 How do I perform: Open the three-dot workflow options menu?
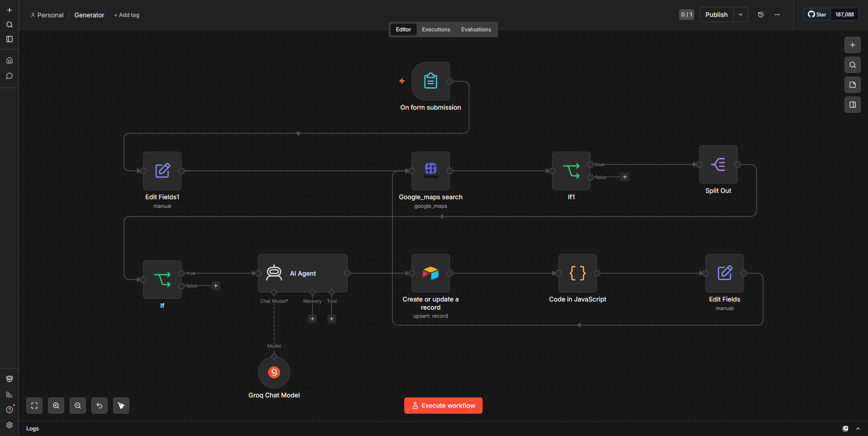pyautogui.click(x=777, y=15)
